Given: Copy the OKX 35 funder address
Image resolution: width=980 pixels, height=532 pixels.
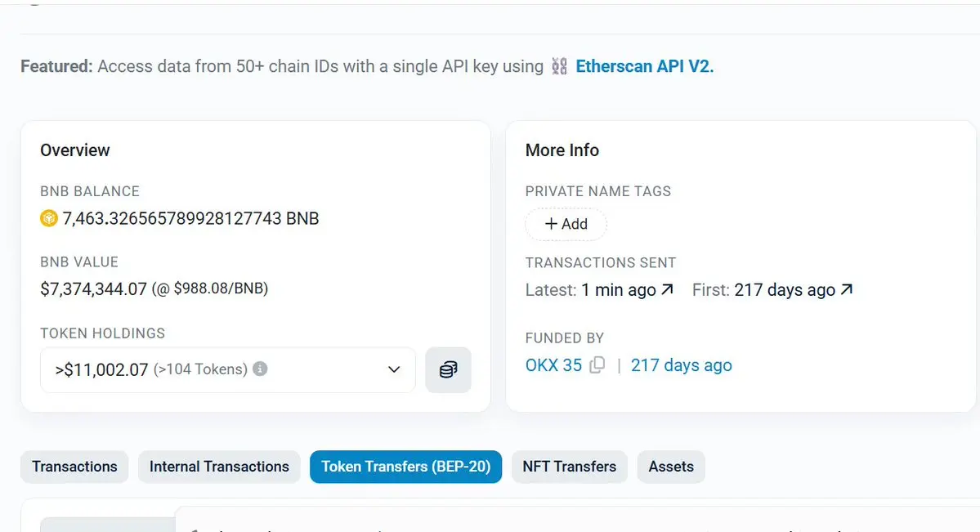Looking at the screenshot, I should (597, 364).
